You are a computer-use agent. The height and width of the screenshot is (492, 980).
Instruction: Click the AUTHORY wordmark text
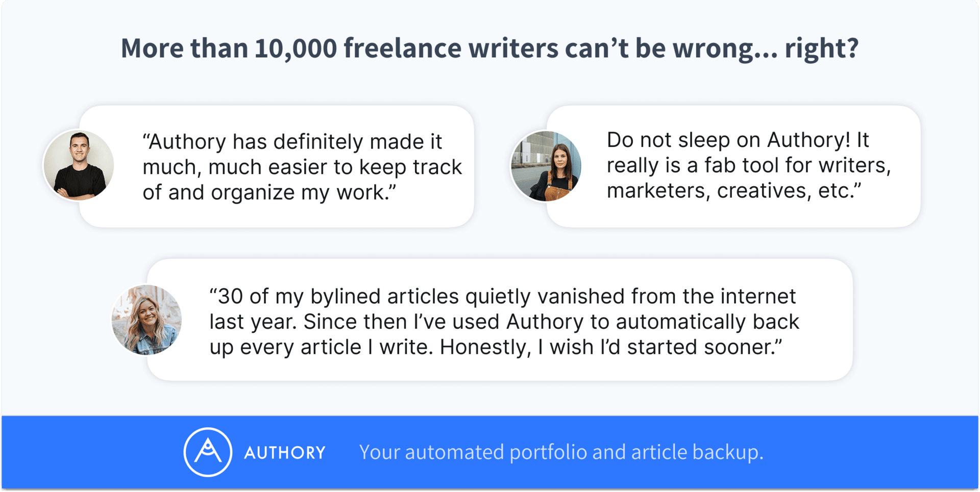285,453
